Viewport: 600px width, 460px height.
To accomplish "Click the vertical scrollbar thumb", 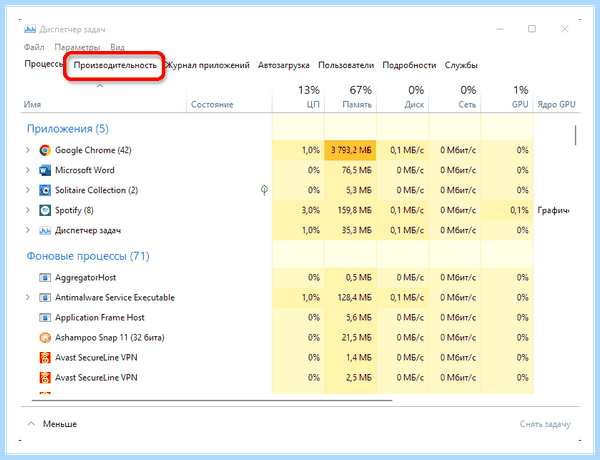I will click(575, 135).
